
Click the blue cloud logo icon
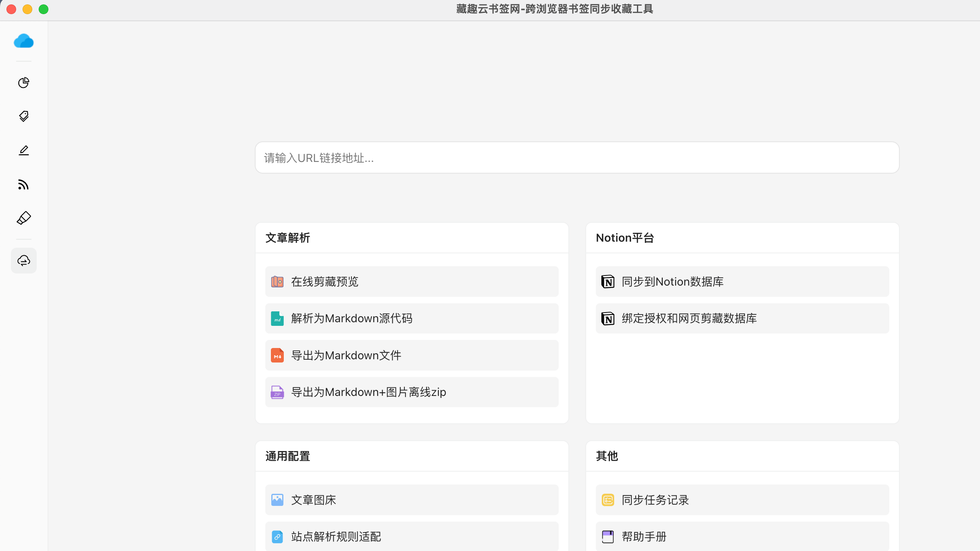(24, 41)
